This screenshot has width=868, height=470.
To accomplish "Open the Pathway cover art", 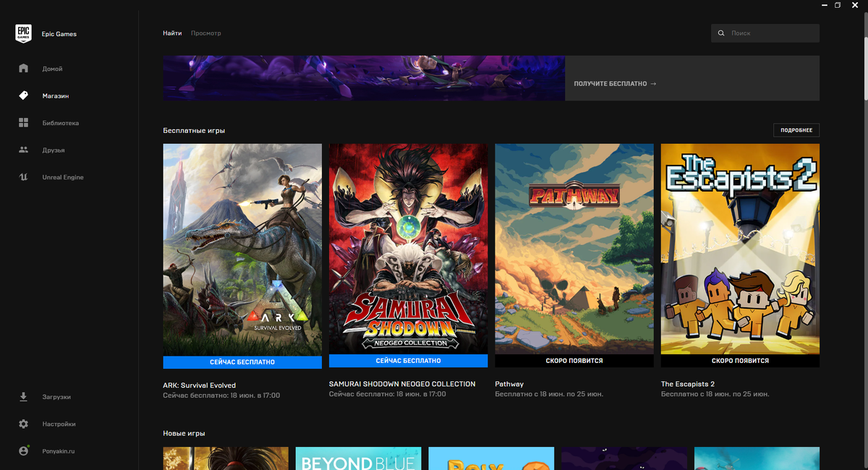I will click(x=574, y=249).
